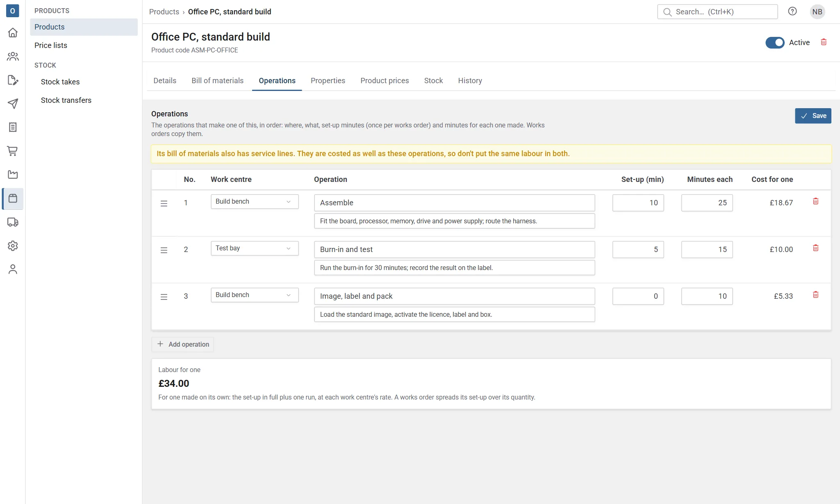Viewport: 840px width, 504px height.
Task: Edit minutes each for Burn-in and test
Action: click(x=707, y=250)
